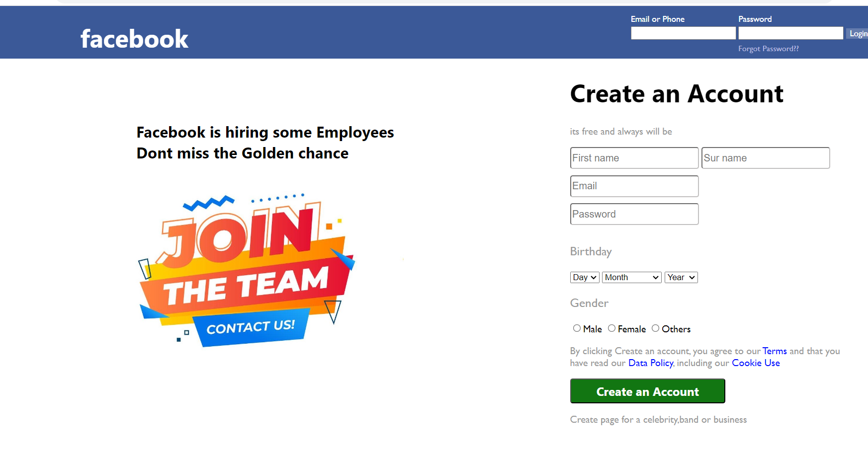Viewport: 868px width, 453px height.
Task: Click the header Password login field
Action: [790, 33]
